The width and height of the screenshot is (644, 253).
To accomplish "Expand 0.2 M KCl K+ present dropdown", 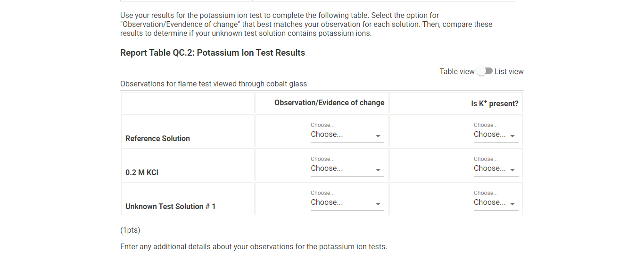I will pos(495,169).
